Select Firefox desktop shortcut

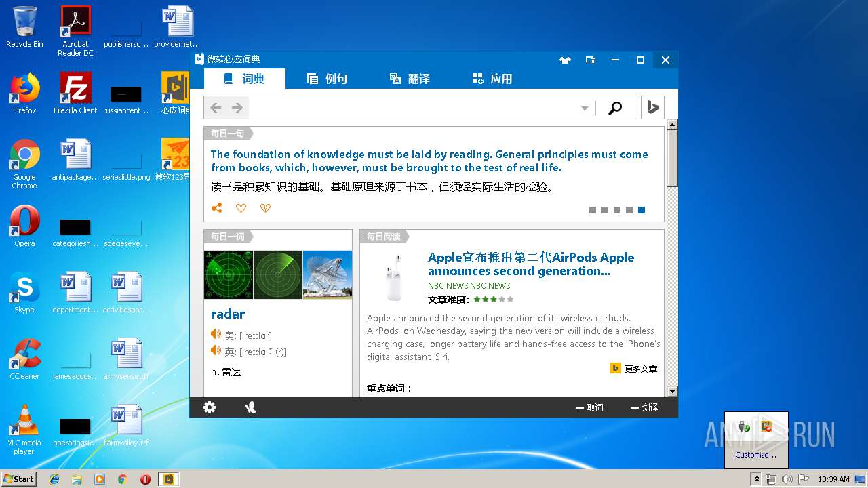click(24, 94)
